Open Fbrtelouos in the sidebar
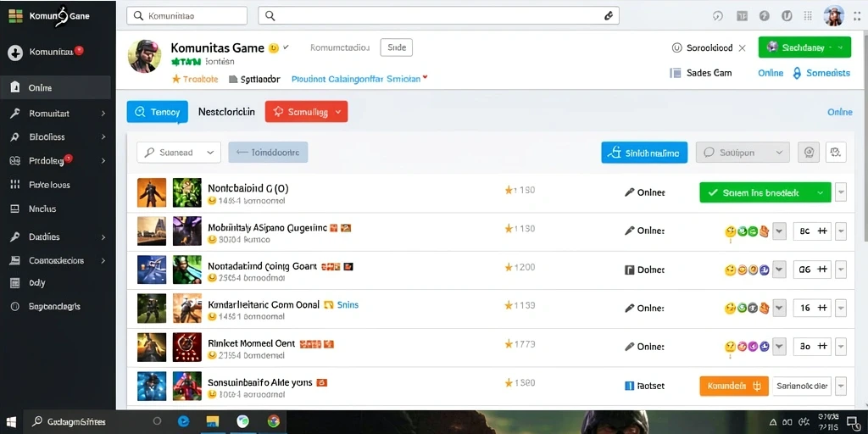868x434 pixels. click(x=48, y=185)
